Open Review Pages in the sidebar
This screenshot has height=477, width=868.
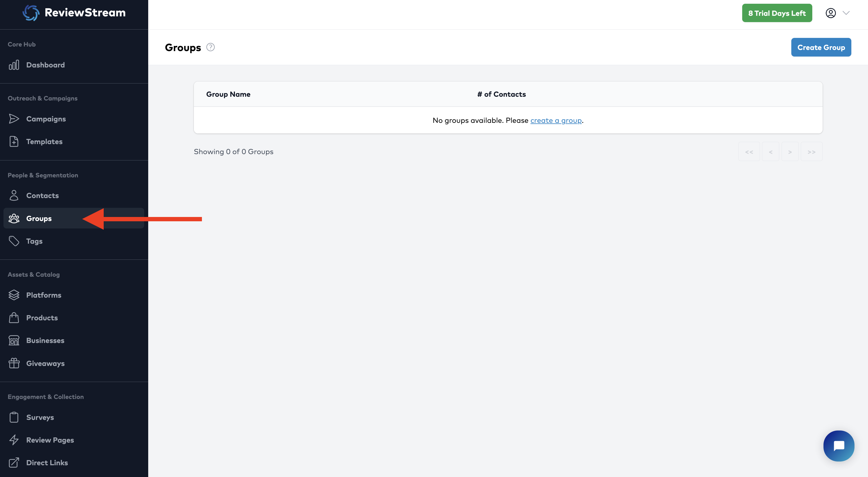50,440
